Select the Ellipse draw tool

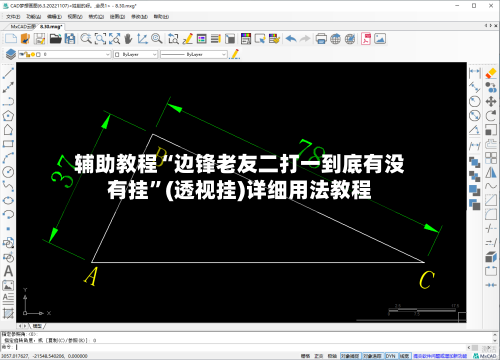coord(8,200)
